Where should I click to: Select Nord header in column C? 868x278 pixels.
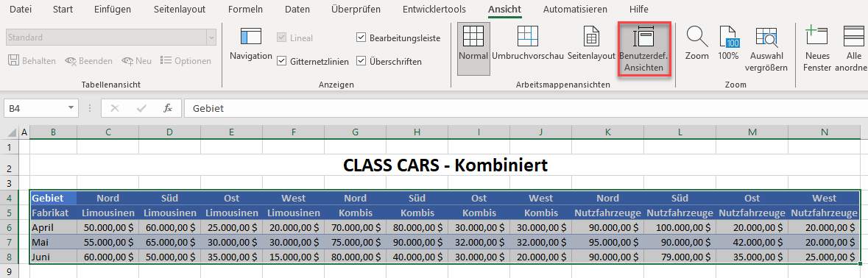point(108,198)
